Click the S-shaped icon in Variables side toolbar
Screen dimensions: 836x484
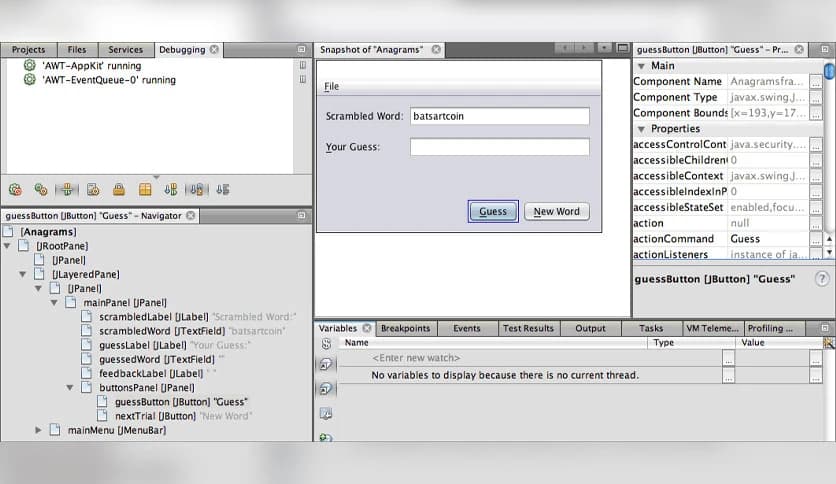[x=326, y=344]
